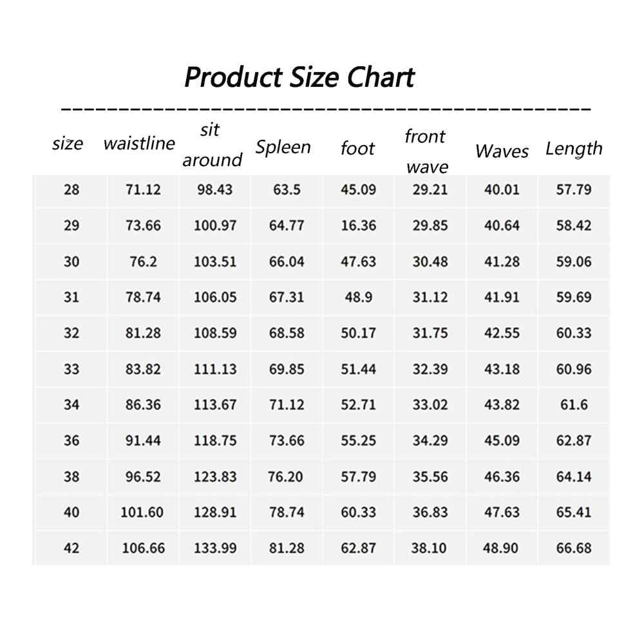This screenshot has width=644, height=644.
Task: Select Waves value 43.82
Action: coord(502,404)
